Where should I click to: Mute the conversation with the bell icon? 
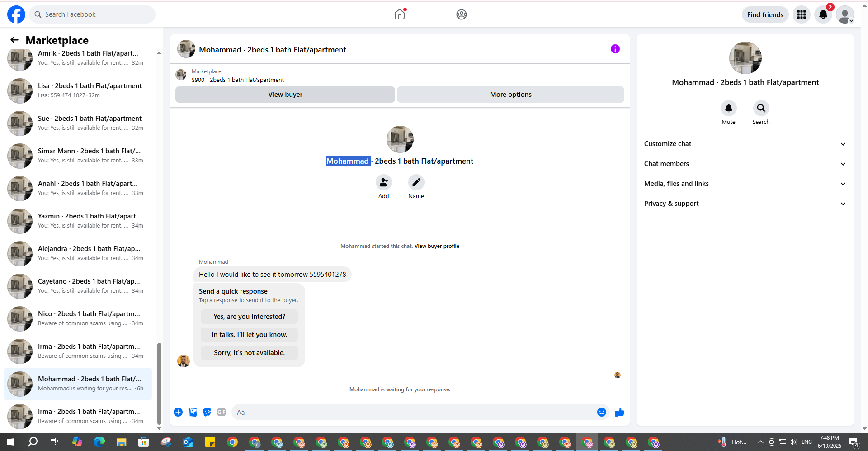(x=729, y=108)
